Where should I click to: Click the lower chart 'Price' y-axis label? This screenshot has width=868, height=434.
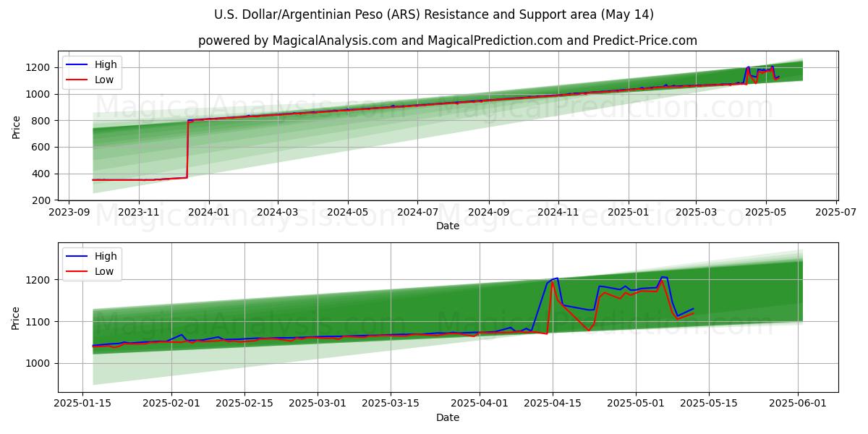[x=16, y=318]
